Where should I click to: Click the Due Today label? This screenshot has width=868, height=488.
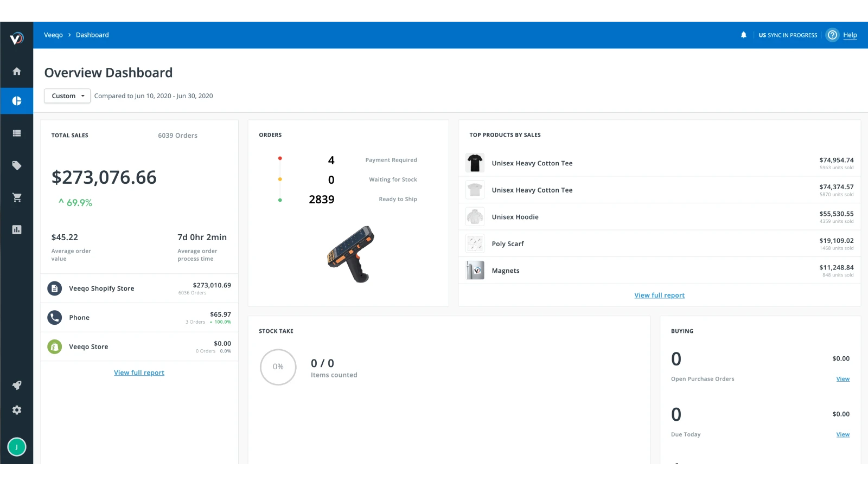tap(686, 434)
